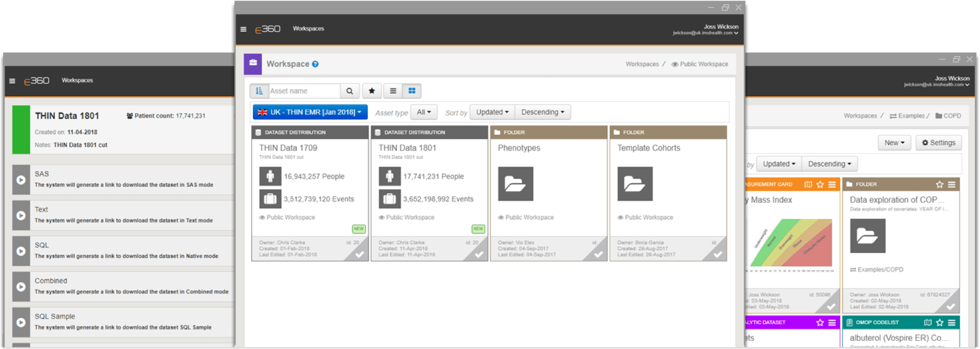
Task: Expand the Joss Wickson user menu in right window
Action: click(x=937, y=82)
